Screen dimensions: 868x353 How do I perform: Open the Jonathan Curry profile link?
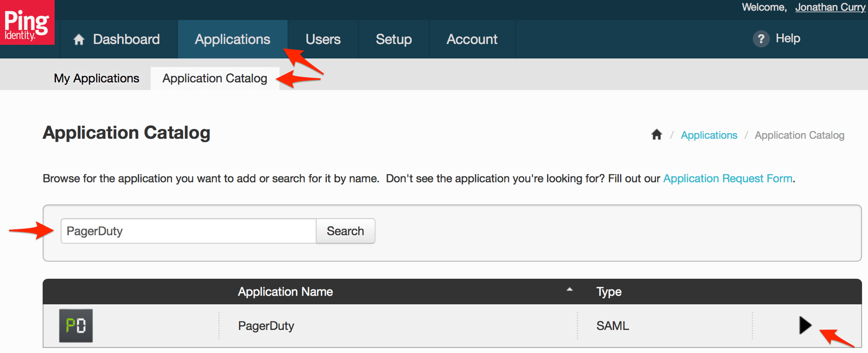tap(830, 7)
